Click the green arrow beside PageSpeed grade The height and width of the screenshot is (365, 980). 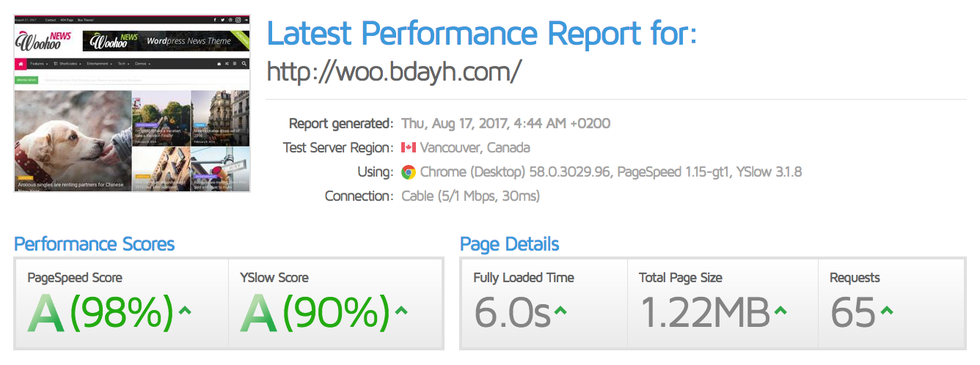(x=185, y=311)
